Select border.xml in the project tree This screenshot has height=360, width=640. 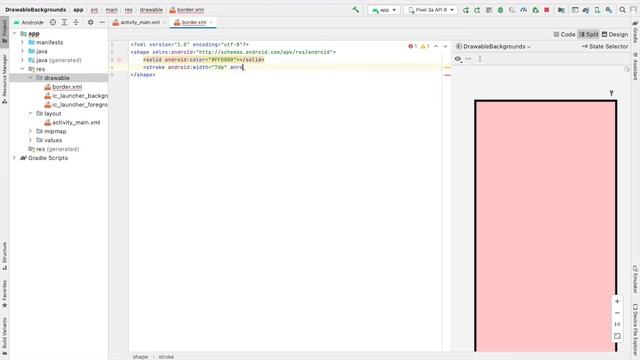[63, 87]
